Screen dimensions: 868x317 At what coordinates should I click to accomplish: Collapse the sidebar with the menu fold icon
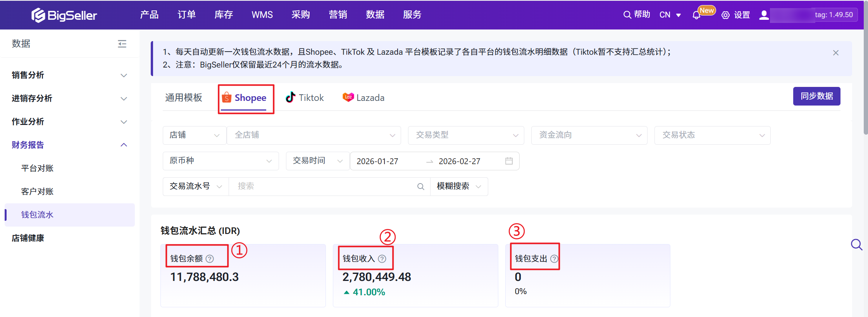pos(122,44)
